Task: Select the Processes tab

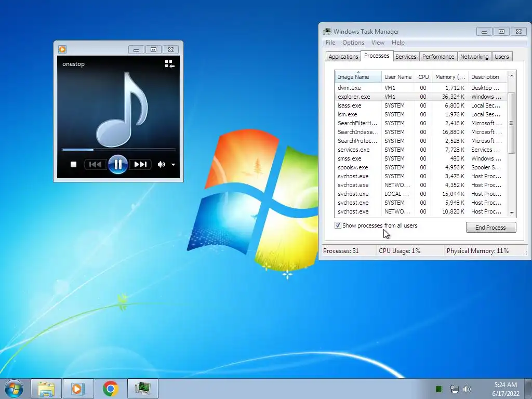Action: click(377, 56)
